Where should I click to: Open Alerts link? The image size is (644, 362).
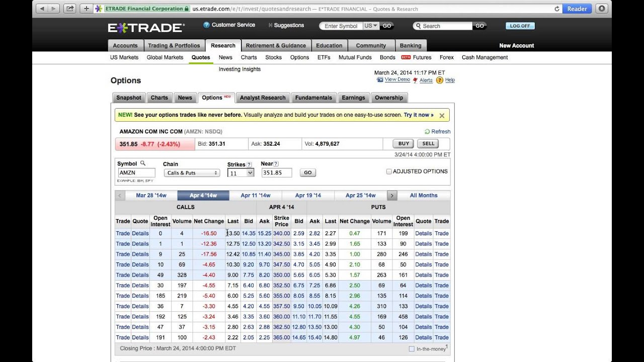(423, 80)
